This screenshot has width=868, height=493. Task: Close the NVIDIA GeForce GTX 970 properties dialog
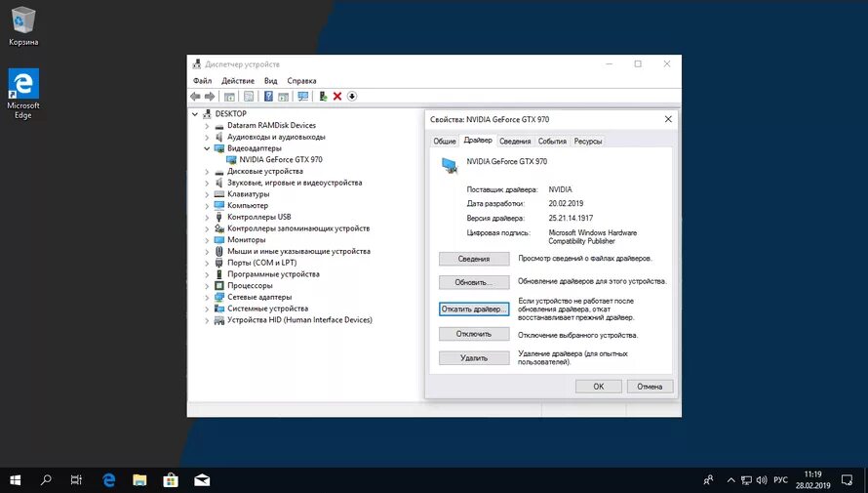(x=668, y=119)
